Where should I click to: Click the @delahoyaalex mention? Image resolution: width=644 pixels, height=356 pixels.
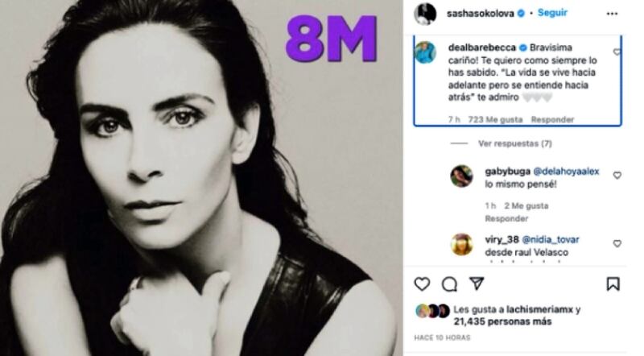560,172
